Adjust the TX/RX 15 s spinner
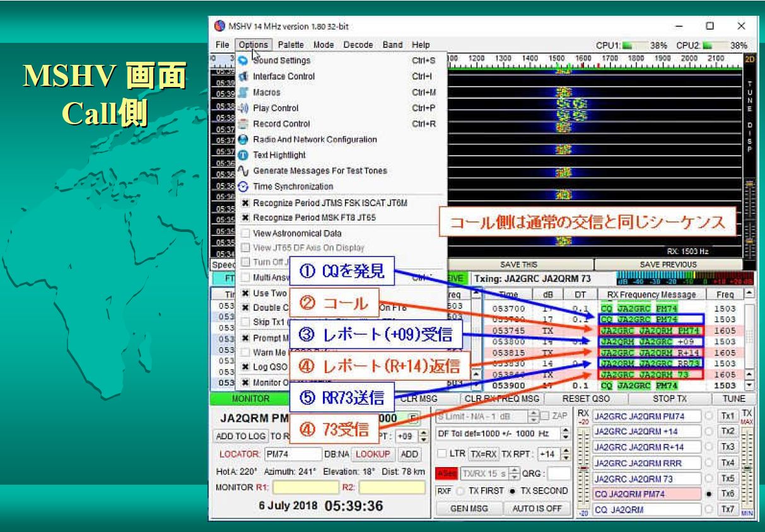Screen dimensions: 765x532 [x=515, y=475]
